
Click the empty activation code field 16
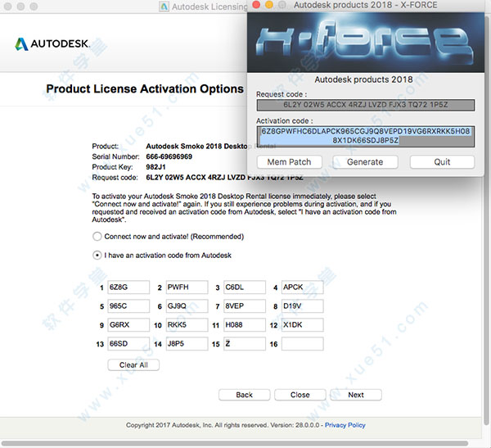coord(303,344)
